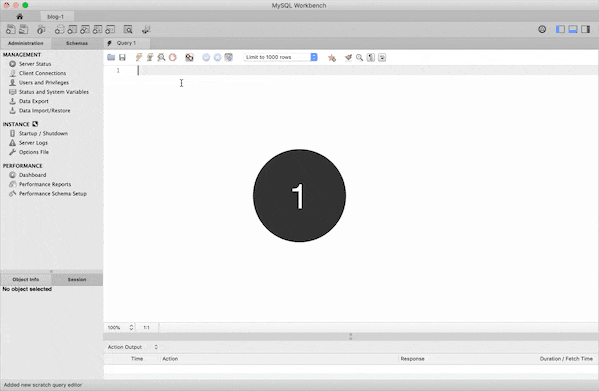Image resolution: width=599 pixels, height=391 pixels.
Task: Open Startup / Shutdown
Action: click(x=43, y=133)
